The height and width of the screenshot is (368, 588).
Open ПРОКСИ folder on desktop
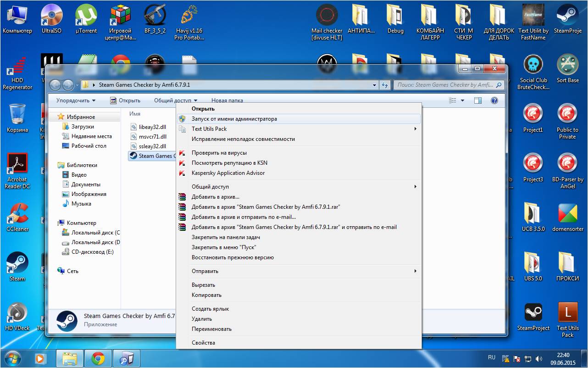point(568,267)
